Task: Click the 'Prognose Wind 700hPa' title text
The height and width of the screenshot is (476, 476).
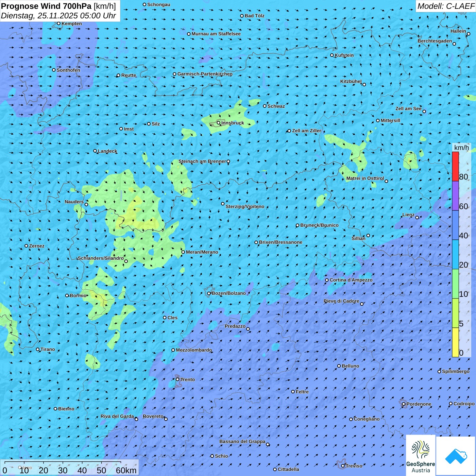Action: tap(47, 6)
